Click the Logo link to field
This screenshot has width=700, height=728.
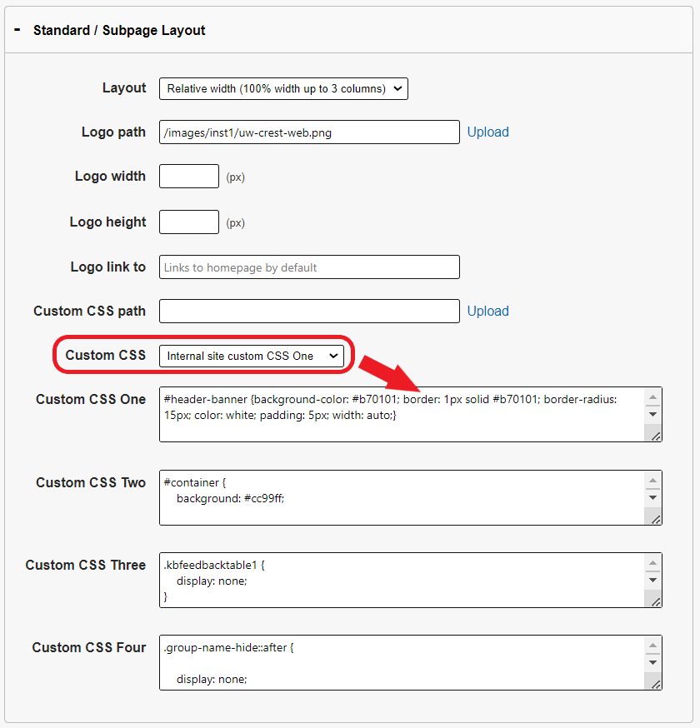309,267
